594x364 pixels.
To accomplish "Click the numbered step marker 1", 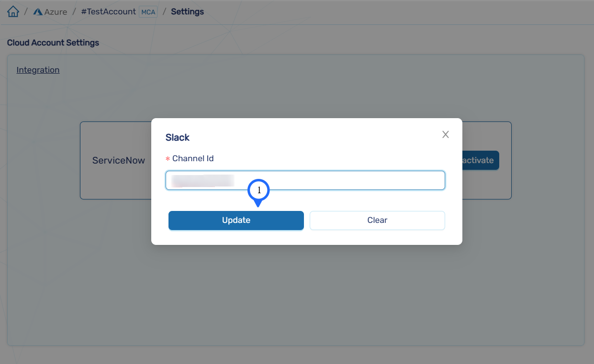I will (x=258, y=191).
